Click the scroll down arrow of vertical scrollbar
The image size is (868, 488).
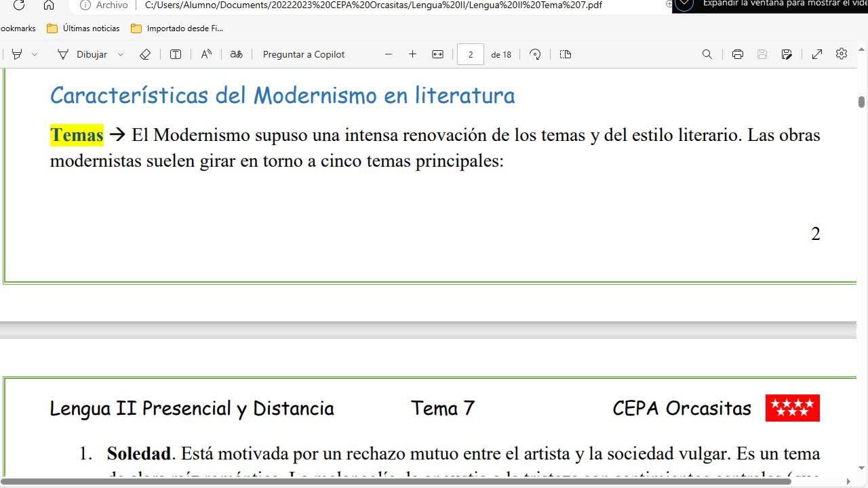click(x=862, y=468)
